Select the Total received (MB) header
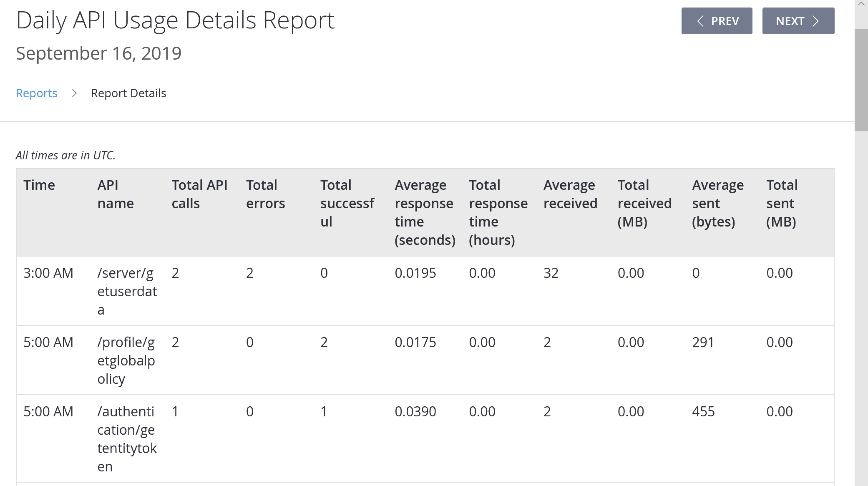Viewport: 868px width, 486px height. [x=644, y=203]
